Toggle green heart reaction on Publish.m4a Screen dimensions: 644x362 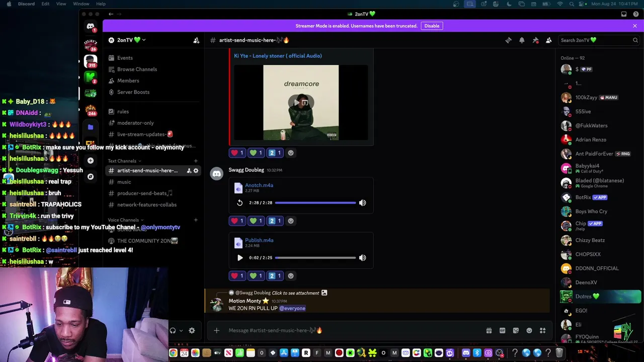pyautogui.click(x=256, y=276)
